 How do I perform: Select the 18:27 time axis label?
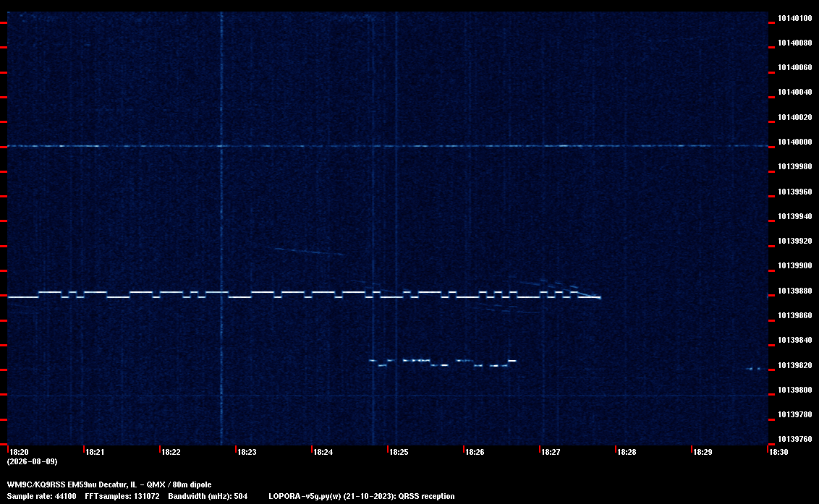coord(551,452)
